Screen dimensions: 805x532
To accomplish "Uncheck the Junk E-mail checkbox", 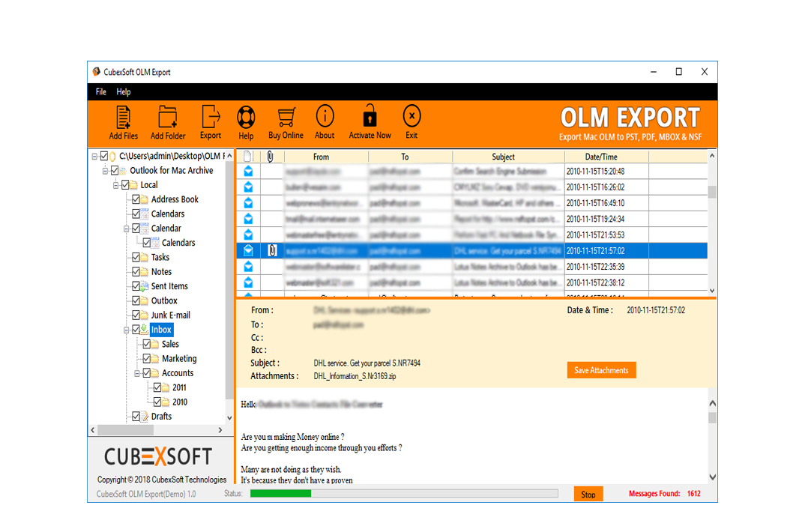I will pos(136,315).
